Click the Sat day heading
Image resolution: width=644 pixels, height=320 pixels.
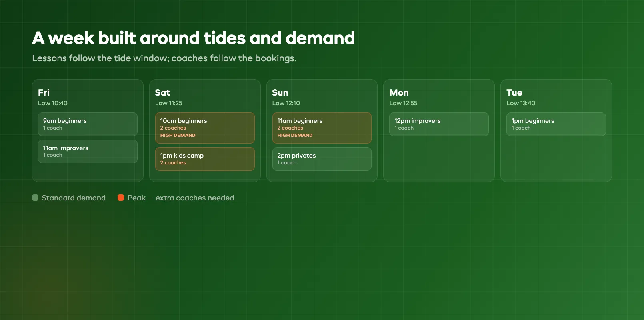(x=162, y=92)
